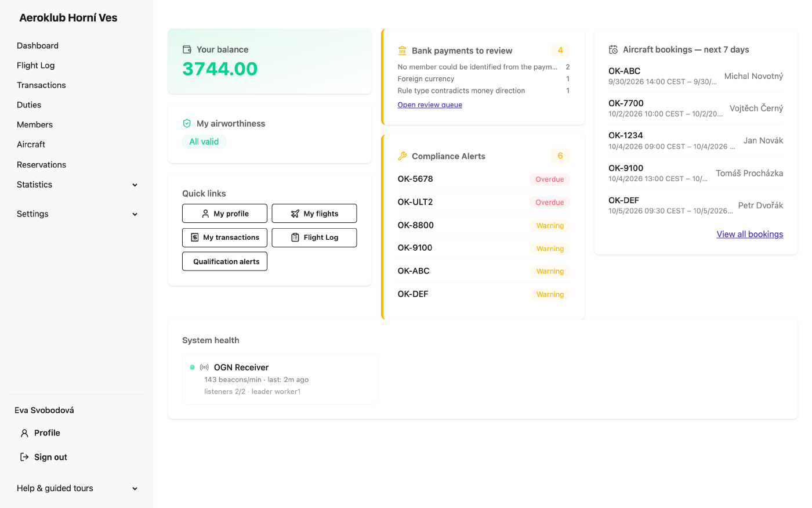Click the Overdue badge for OK-5678
The width and height of the screenshot is (812, 508).
click(x=550, y=179)
